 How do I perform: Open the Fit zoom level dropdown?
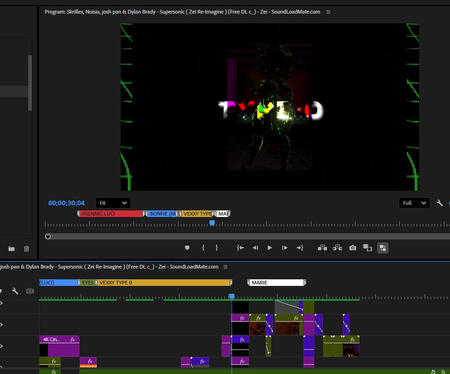[113, 203]
